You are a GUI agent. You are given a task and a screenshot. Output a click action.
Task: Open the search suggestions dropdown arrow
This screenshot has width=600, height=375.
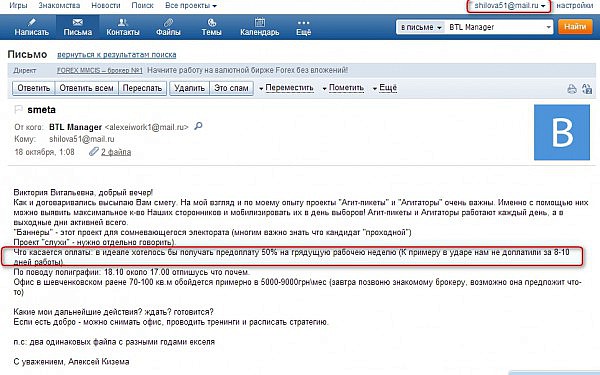click(549, 27)
